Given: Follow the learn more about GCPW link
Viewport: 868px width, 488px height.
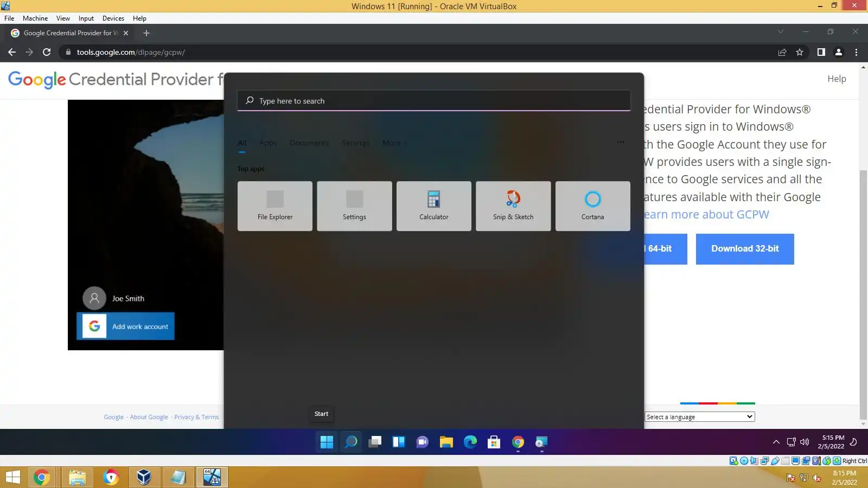Looking at the screenshot, I should [707, 215].
